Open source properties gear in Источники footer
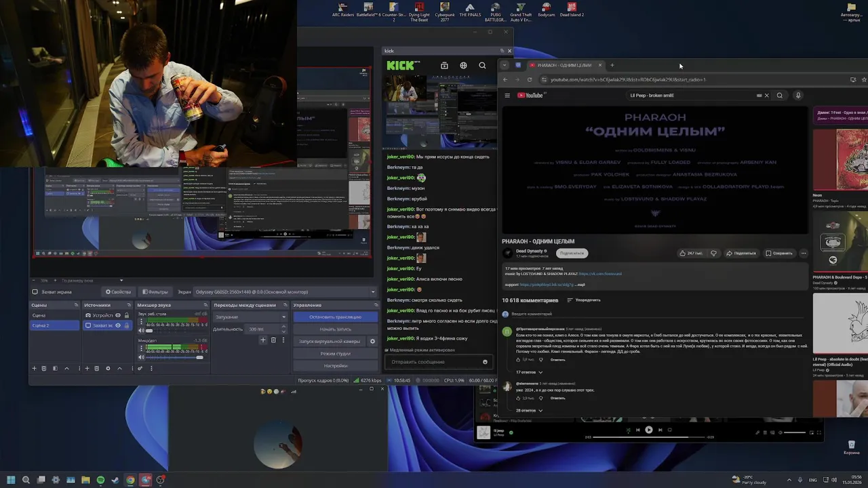Viewport: 868px width, 488px height. (108, 368)
